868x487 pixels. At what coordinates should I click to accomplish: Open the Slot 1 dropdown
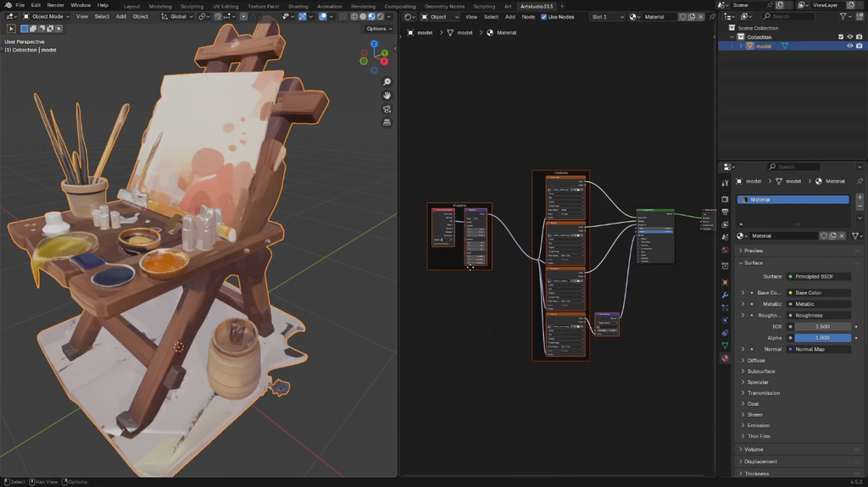(x=607, y=17)
